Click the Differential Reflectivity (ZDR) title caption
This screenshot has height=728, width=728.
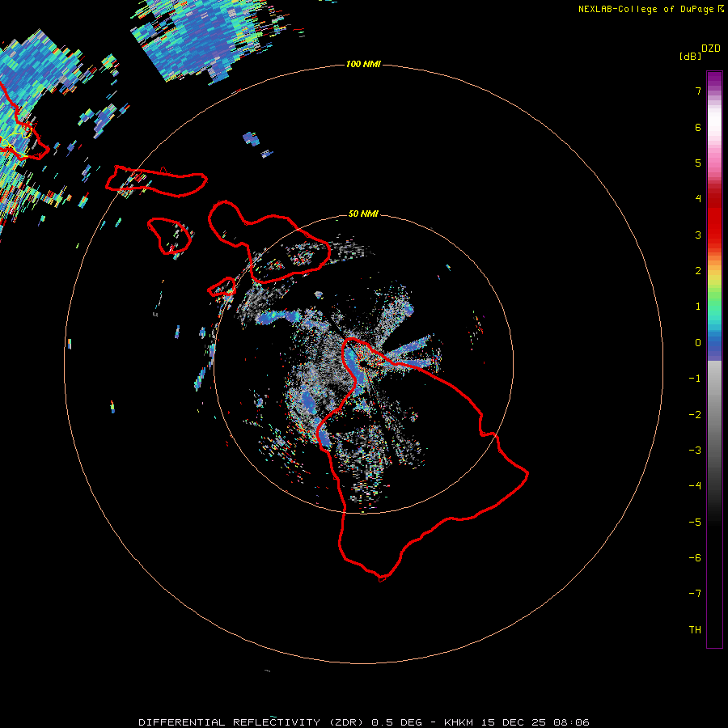pyautogui.click(x=364, y=722)
